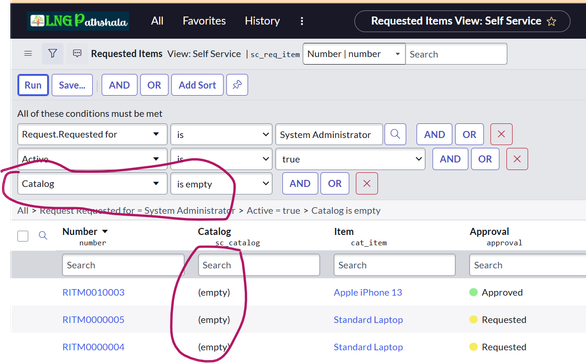This screenshot has height=364, width=586.
Task: Sort by the Approval column header
Action: 489,231
